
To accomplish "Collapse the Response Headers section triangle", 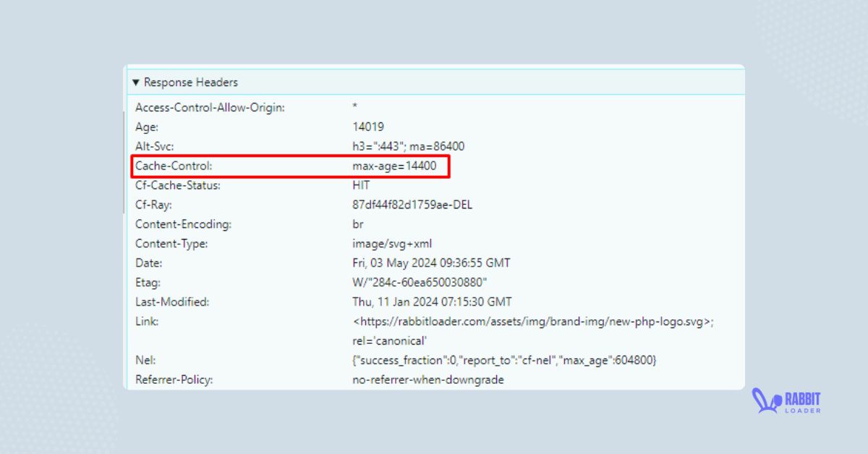I will pyautogui.click(x=135, y=83).
